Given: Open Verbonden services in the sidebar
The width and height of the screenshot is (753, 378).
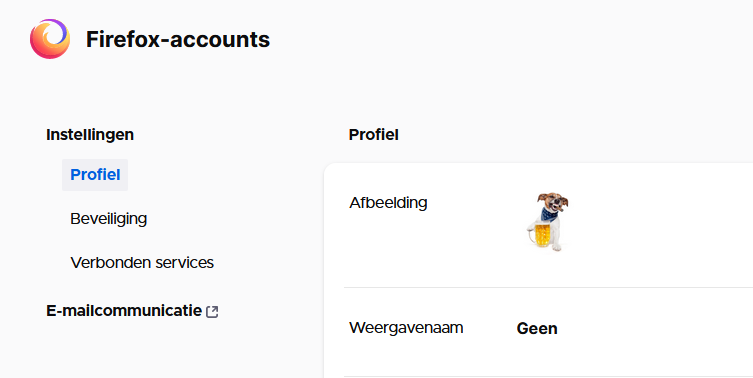Looking at the screenshot, I should click(142, 263).
